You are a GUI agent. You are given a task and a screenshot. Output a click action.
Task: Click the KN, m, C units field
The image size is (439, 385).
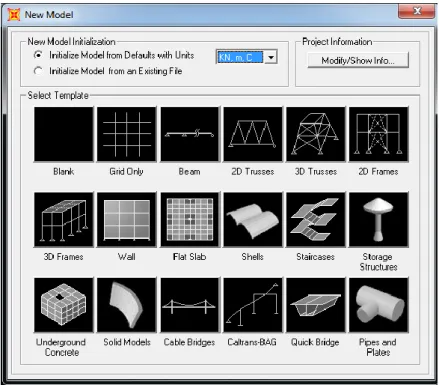coord(240,57)
